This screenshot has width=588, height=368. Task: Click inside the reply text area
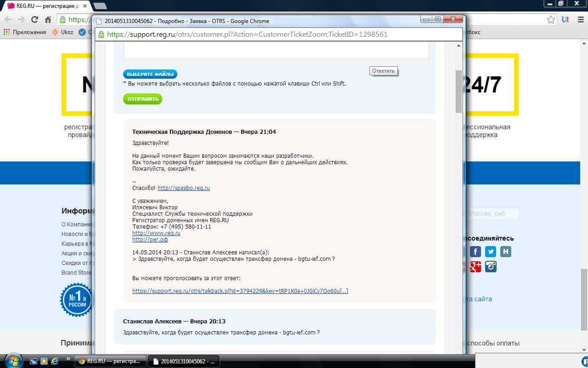coord(276,50)
